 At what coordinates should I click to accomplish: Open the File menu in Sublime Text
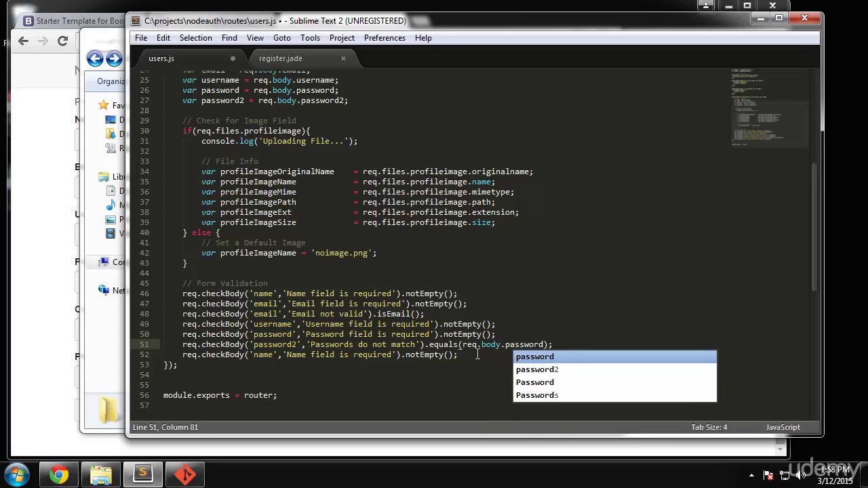(141, 38)
